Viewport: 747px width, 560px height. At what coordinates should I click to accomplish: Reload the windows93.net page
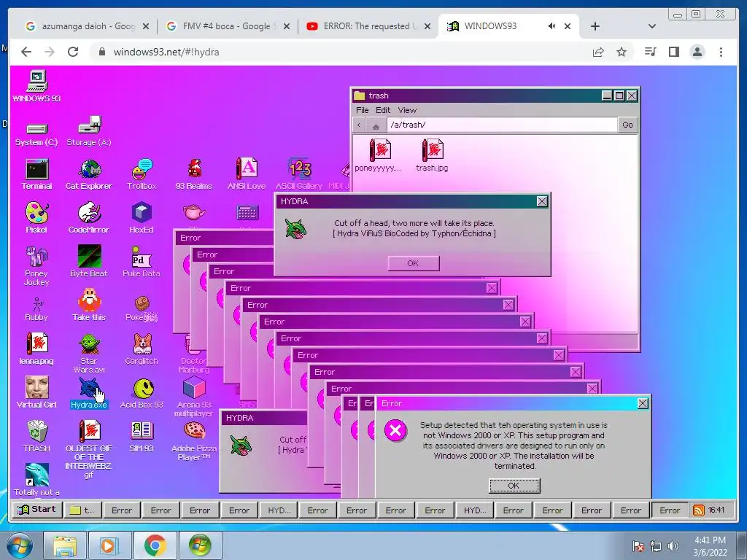[73, 52]
